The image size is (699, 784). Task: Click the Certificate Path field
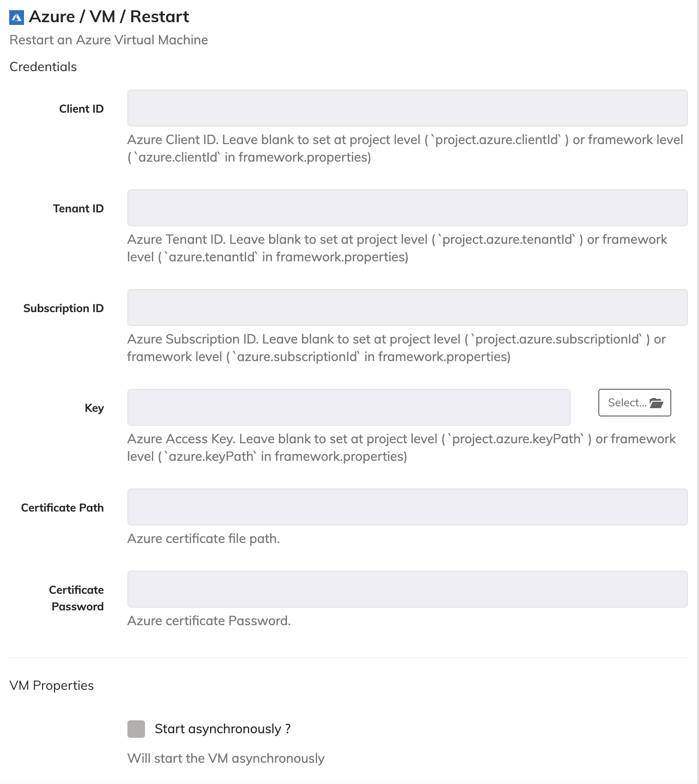tap(407, 507)
